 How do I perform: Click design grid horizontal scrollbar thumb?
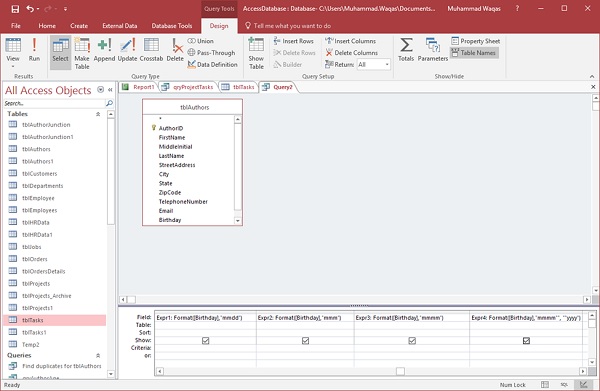click(x=400, y=371)
